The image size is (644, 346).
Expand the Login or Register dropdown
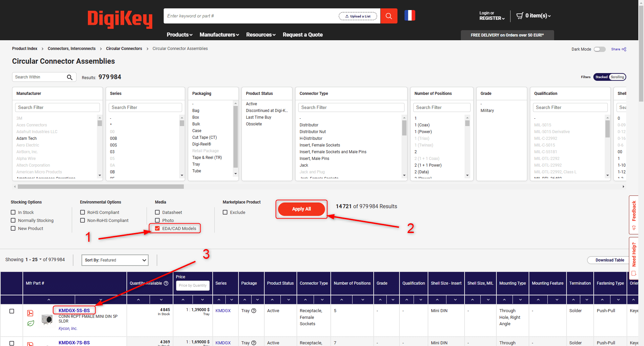[492, 16]
